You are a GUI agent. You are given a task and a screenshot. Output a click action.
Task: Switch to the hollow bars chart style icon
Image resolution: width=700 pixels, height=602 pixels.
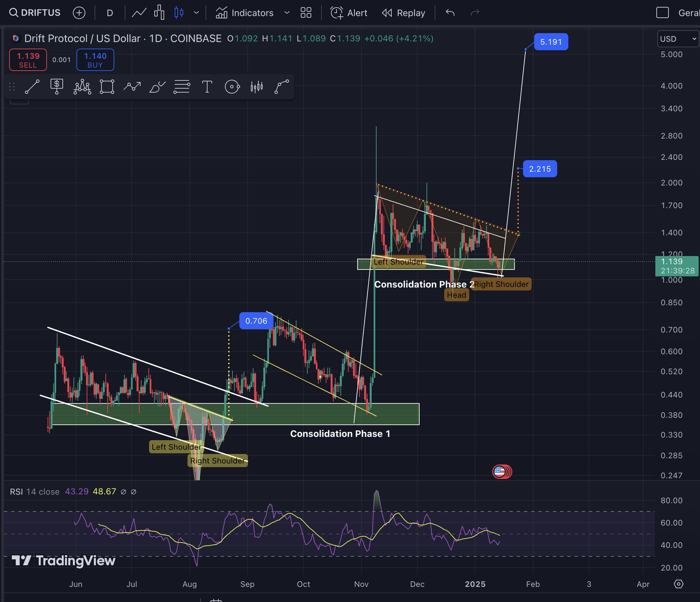tap(159, 13)
